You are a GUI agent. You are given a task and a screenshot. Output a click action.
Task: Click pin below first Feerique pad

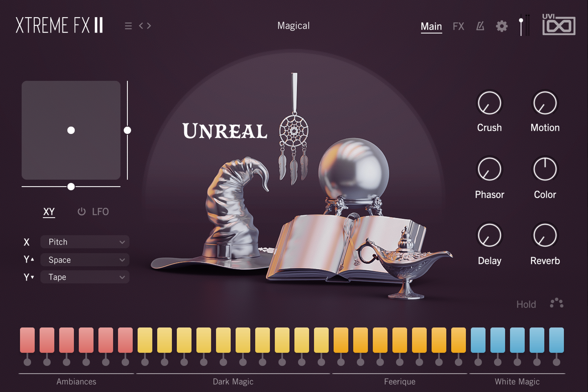click(x=341, y=362)
